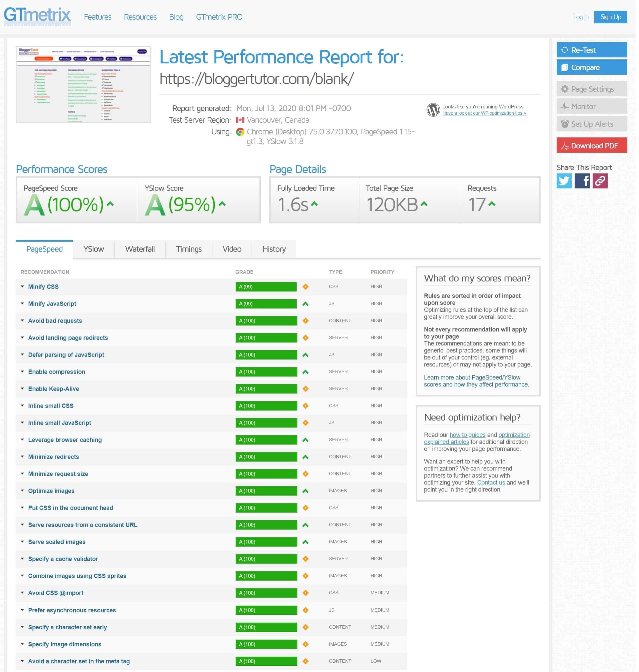The width and height of the screenshot is (639, 672).
Task: Click the Chrome browser icon
Action: pos(240,132)
